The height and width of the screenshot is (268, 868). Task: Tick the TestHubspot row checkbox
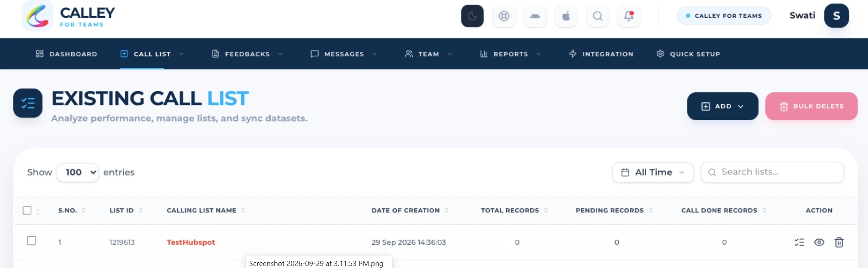[x=31, y=241]
